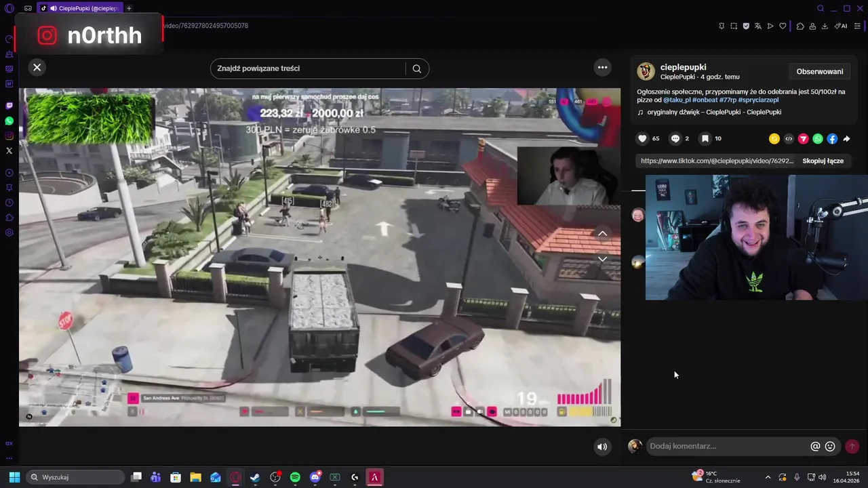Image resolution: width=868 pixels, height=488 pixels.
Task: Open cieplepupki profile avatar
Action: click(646, 71)
